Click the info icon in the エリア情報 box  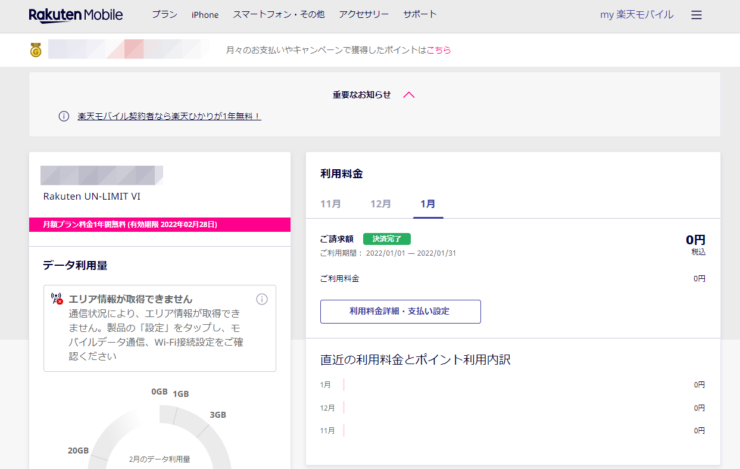262,299
